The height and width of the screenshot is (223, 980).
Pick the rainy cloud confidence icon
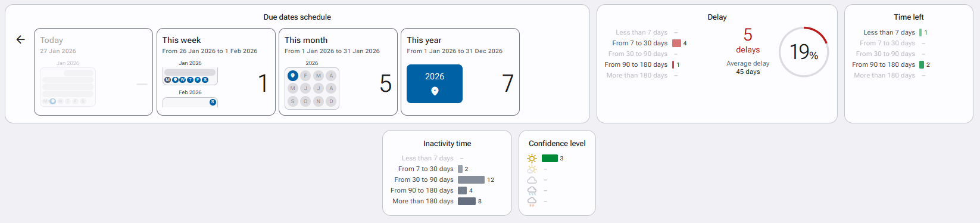click(532, 191)
